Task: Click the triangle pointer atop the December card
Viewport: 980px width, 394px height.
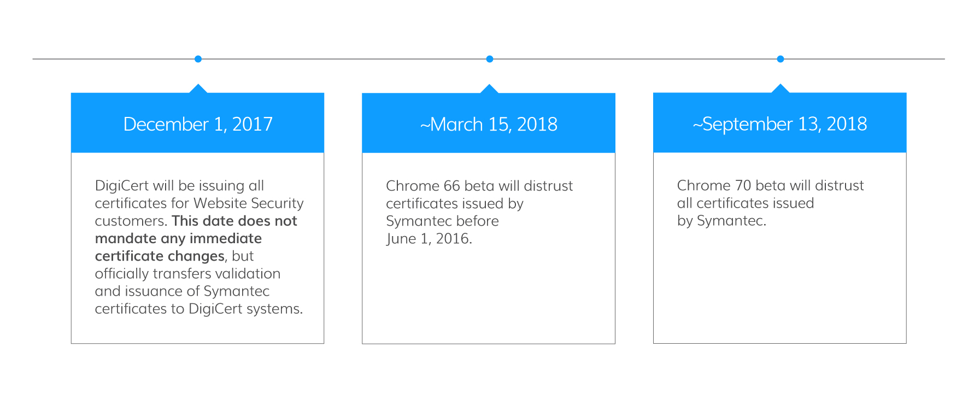Action: [198, 89]
